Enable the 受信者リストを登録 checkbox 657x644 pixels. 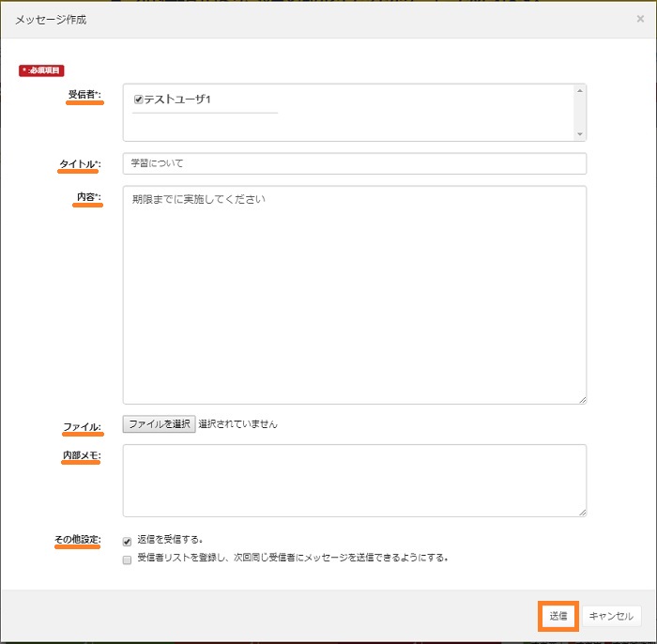coord(127,559)
